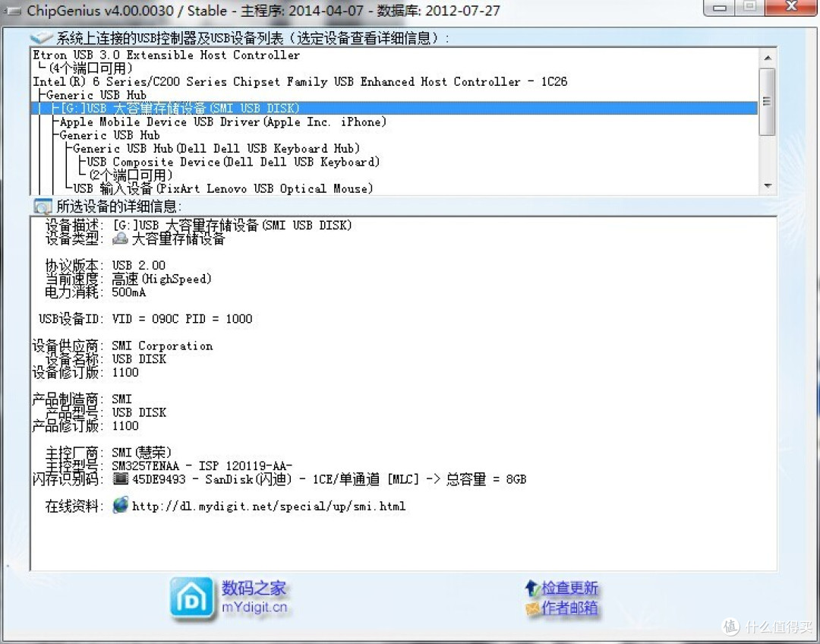Click the 高速 (HighSpeed) current speed value

(x=162, y=279)
